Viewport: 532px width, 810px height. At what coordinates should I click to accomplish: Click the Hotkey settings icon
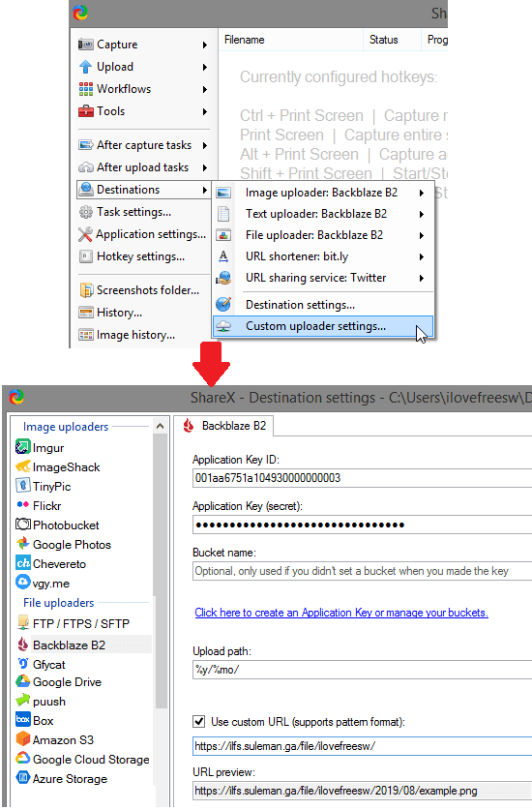(x=85, y=256)
